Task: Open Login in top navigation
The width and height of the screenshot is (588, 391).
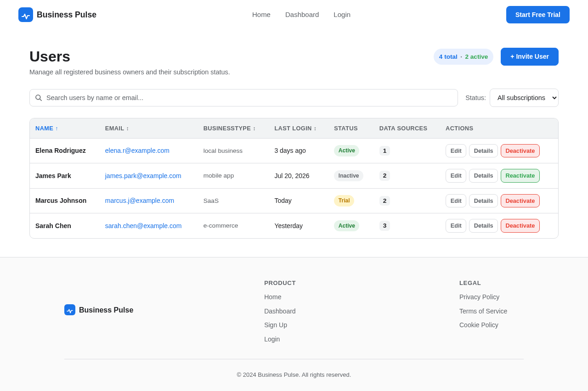Action: (x=342, y=15)
